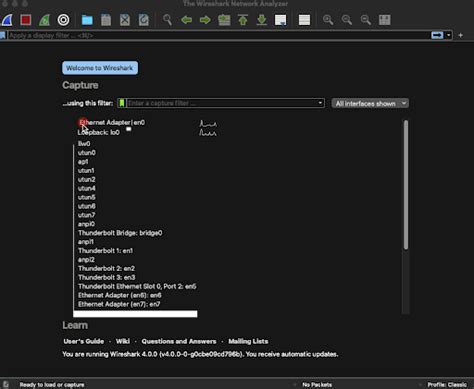Select utun5 interface row
This screenshot has height=389, width=474.
pos(87,197)
